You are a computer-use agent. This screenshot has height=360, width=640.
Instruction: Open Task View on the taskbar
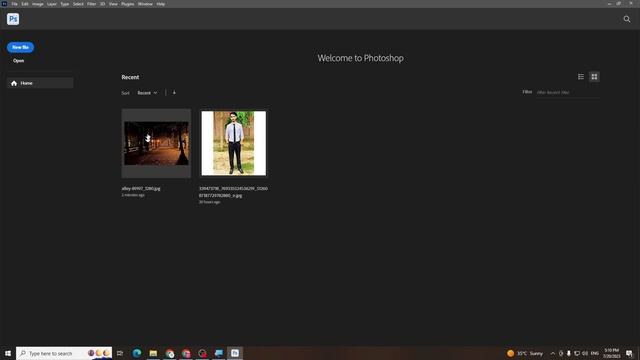click(120, 353)
